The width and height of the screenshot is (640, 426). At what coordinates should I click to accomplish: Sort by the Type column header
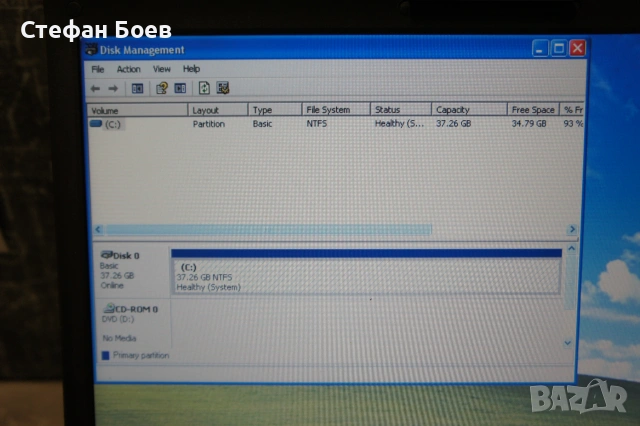[275, 110]
